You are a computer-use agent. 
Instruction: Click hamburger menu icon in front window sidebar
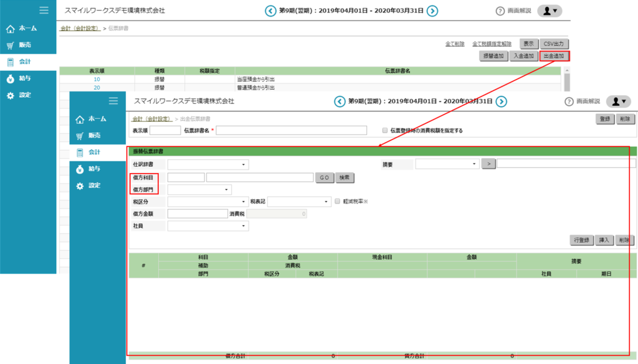click(x=113, y=101)
